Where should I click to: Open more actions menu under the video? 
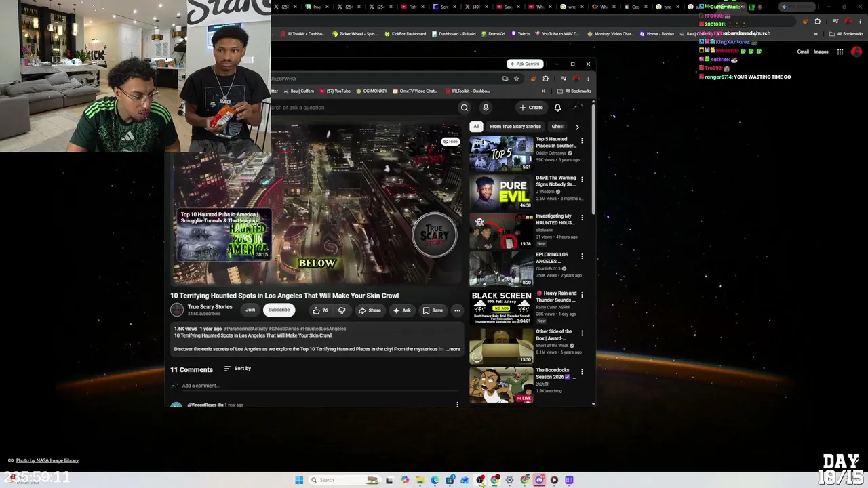click(x=457, y=310)
